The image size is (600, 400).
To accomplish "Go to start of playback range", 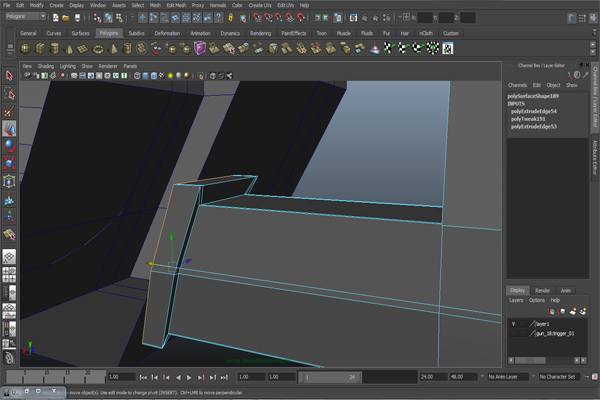I will click(143, 377).
